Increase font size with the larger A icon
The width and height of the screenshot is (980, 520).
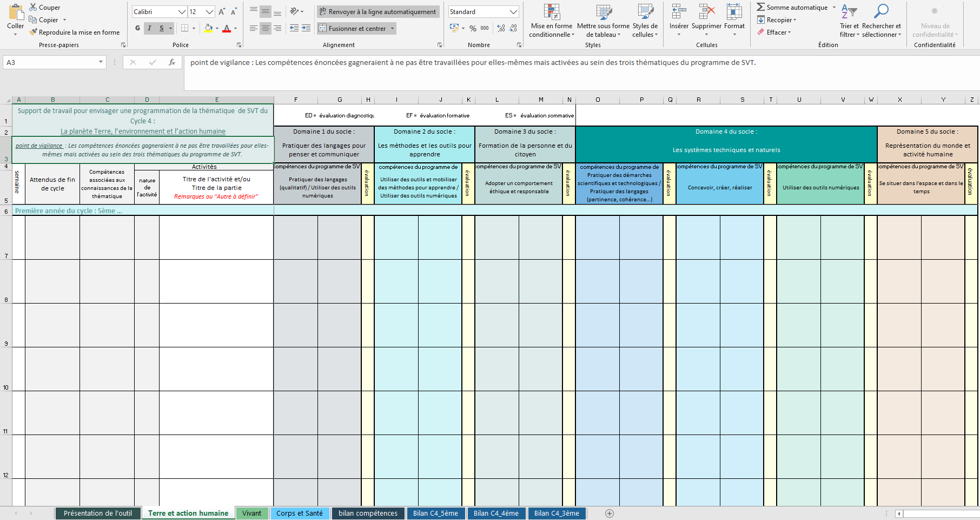222,12
